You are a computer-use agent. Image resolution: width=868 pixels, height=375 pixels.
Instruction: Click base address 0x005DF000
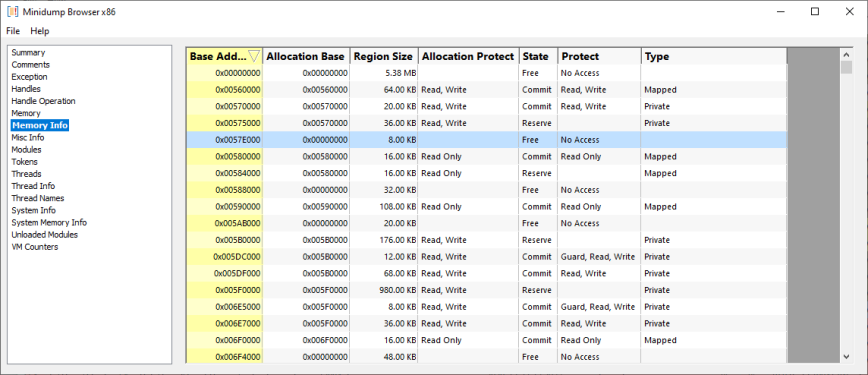click(x=224, y=273)
